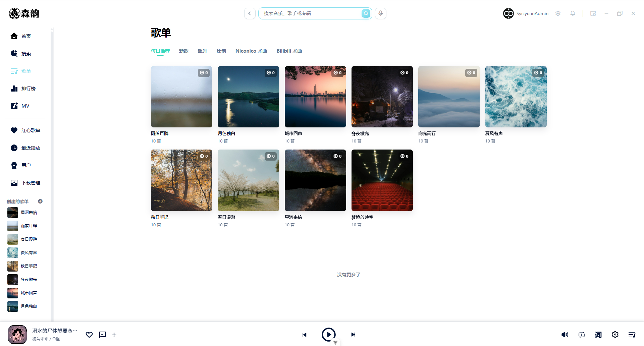The height and width of the screenshot is (346, 644).
Task: Open play queue list icon
Action: click(x=632, y=335)
